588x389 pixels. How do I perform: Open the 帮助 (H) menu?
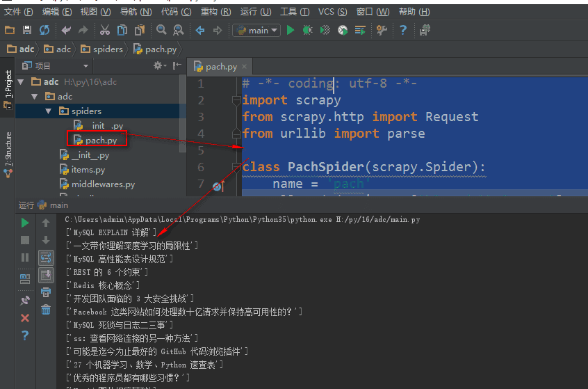pyautogui.click(x=414, y=12)
